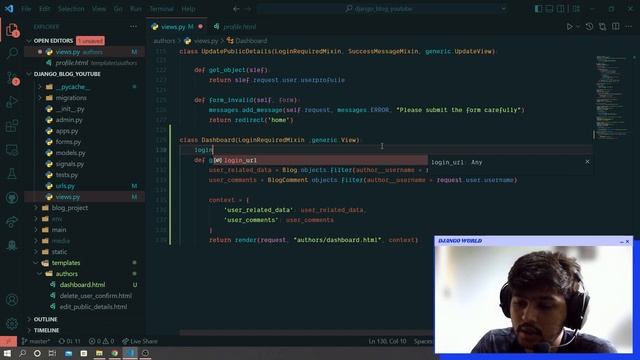The width and height of the screenshot is (640, 360).
Task: Click the VS Code logo icon
Action: click(x=9, y=9)
